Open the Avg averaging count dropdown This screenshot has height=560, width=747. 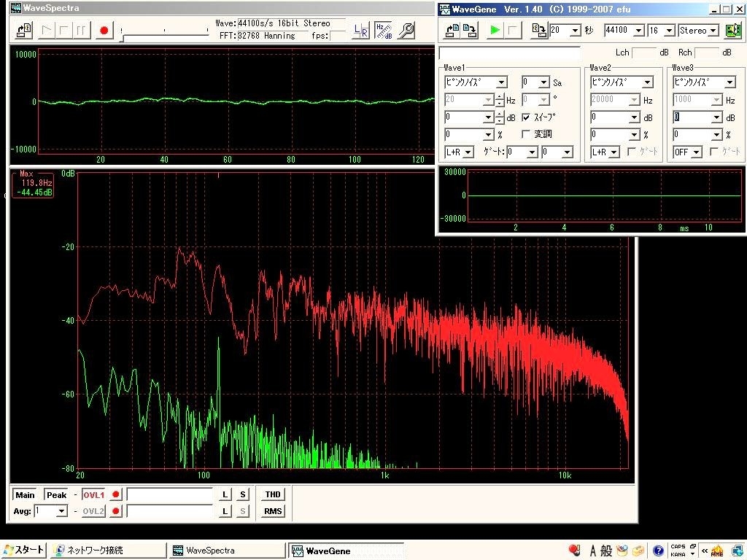coord(61,511)
